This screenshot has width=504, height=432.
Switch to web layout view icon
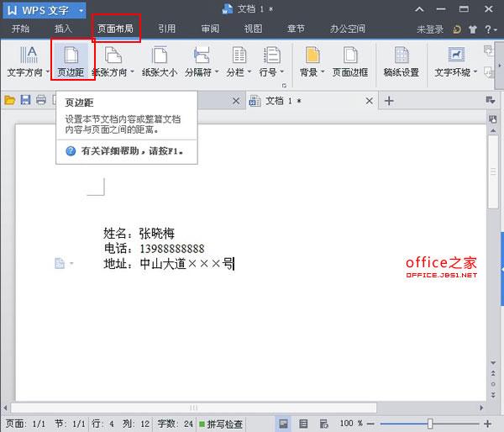[323, 424]
